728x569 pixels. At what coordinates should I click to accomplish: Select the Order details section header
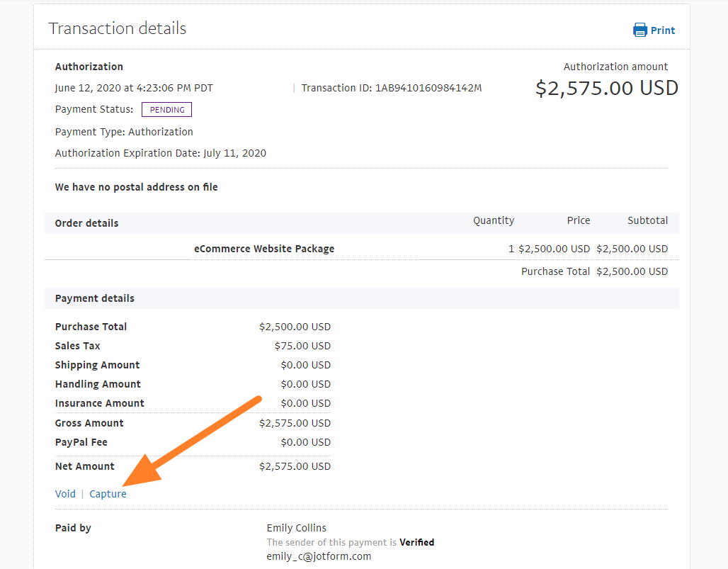point(86,223)
